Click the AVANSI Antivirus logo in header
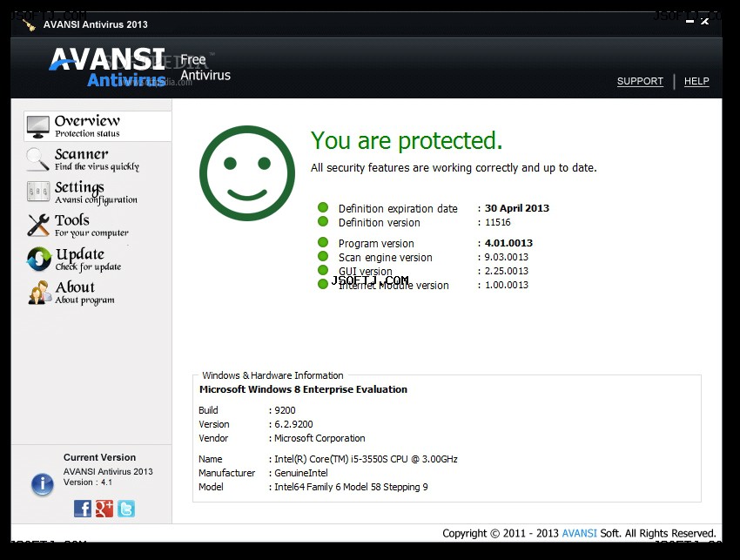The width and height of the screenshot is (740, 560). [x=108, y=67]
